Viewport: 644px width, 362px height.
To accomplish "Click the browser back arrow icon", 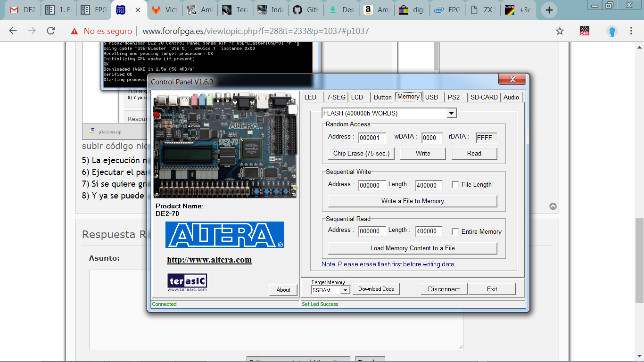I will pyautogui.click(x=13, y=31).
